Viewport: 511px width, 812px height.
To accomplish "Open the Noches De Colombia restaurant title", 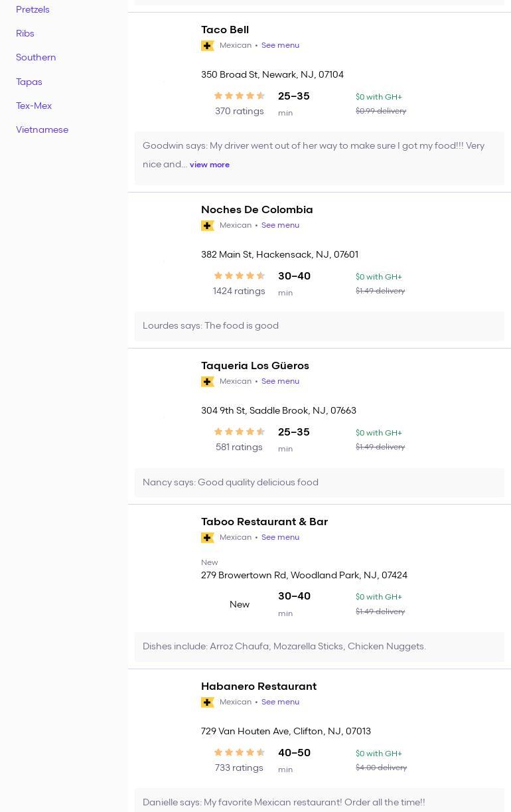I will tap(257, 210).
